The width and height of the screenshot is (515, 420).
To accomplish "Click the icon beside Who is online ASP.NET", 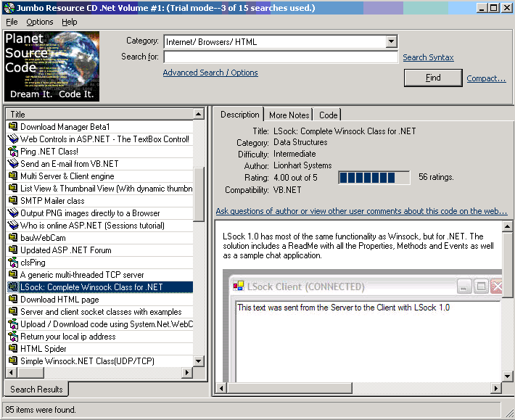I will [13, 226].
